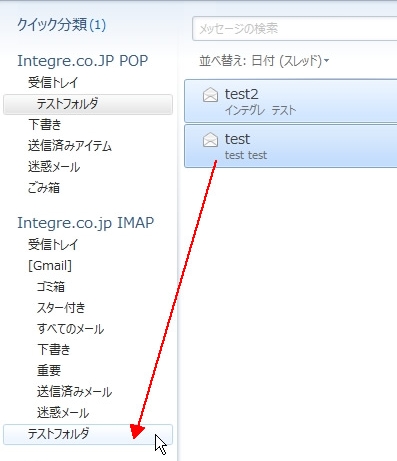Click the Integre.co.JP POP account header
The height and width of the screenshot is (461, 397).
pos(82,61)
